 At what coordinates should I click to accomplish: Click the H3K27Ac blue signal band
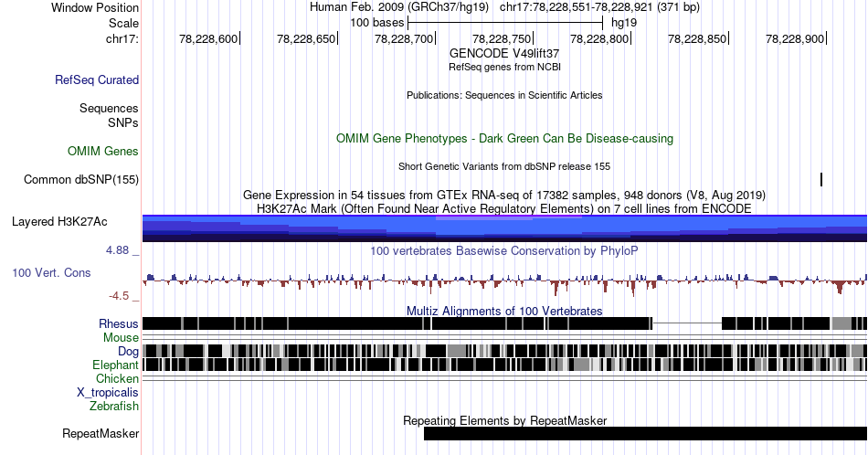(505, 228)
